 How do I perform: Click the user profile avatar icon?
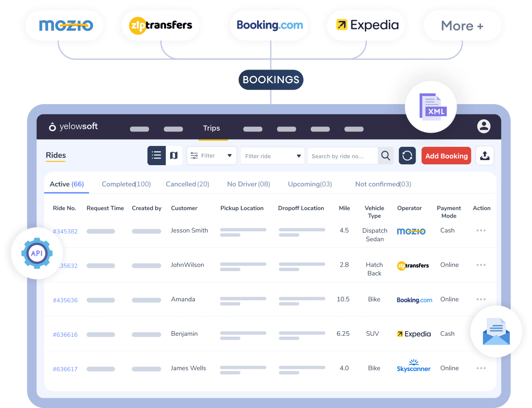(x=483, y=126)
